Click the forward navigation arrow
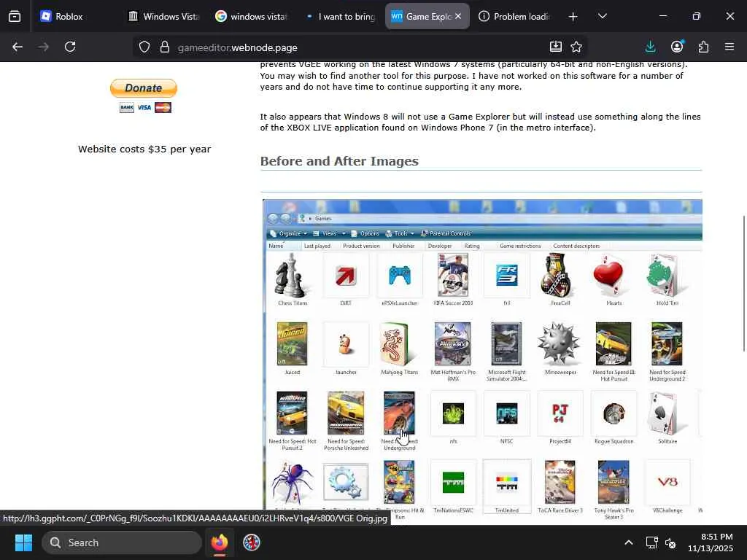This screenshot has height=560, width=747. click(43, 47)
